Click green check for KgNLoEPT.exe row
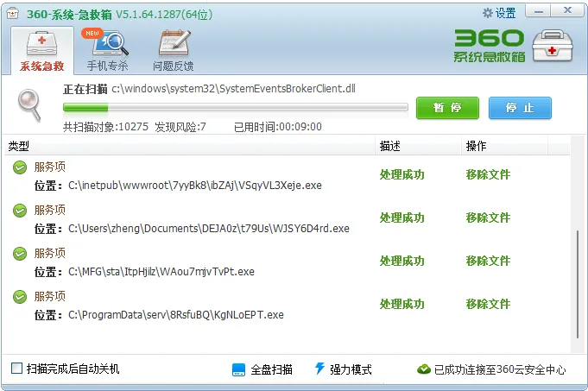588x391 pixels. pos(20,297)
